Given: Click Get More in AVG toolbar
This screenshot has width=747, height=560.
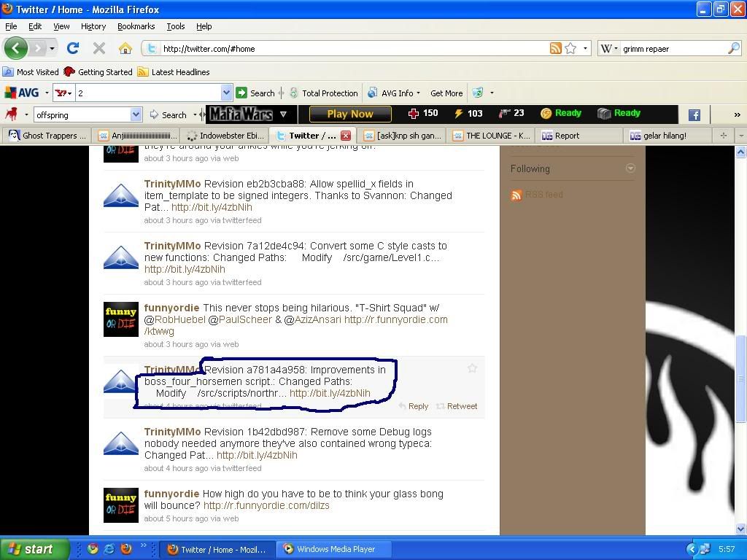Looking at the screenshot, I should (446, 93).
